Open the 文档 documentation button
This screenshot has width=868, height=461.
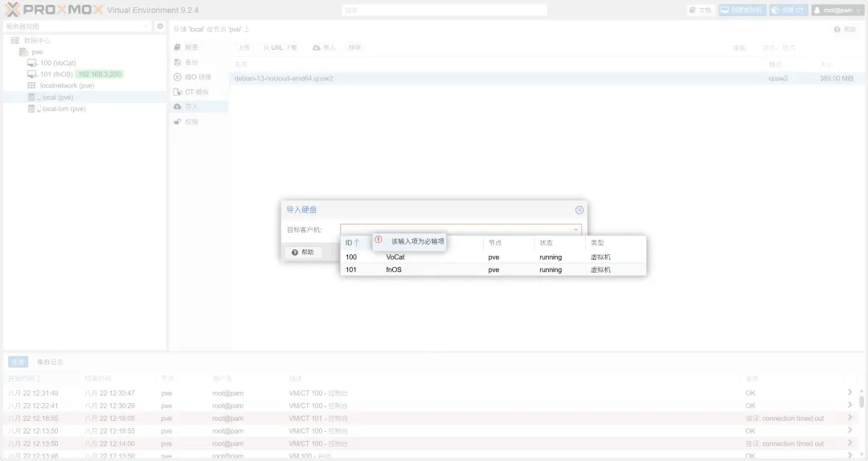click(700, 10)
